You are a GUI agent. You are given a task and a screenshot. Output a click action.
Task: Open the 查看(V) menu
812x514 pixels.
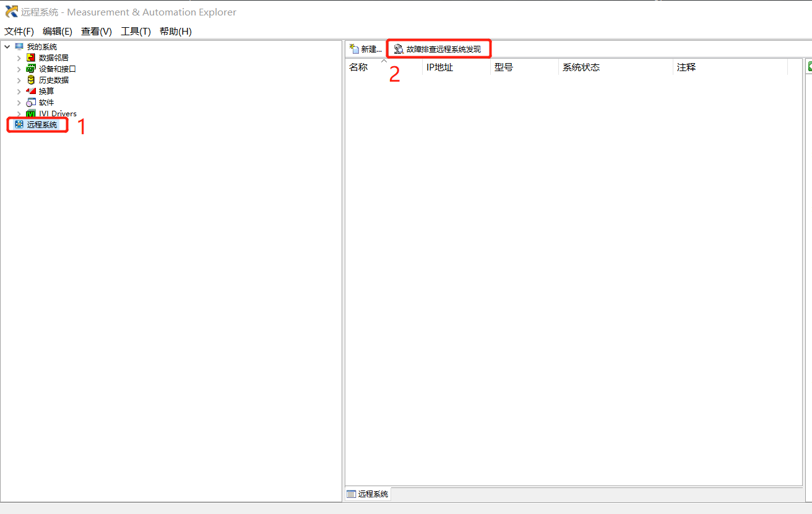97,32
